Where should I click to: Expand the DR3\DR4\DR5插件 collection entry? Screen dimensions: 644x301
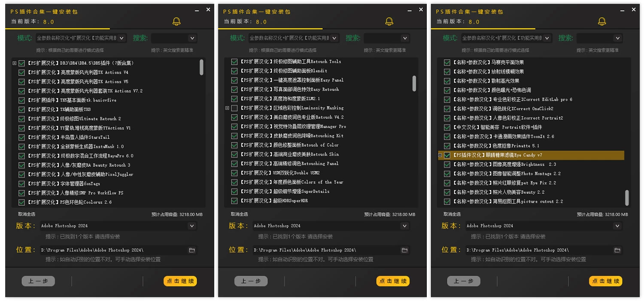[x=14, y=63]
